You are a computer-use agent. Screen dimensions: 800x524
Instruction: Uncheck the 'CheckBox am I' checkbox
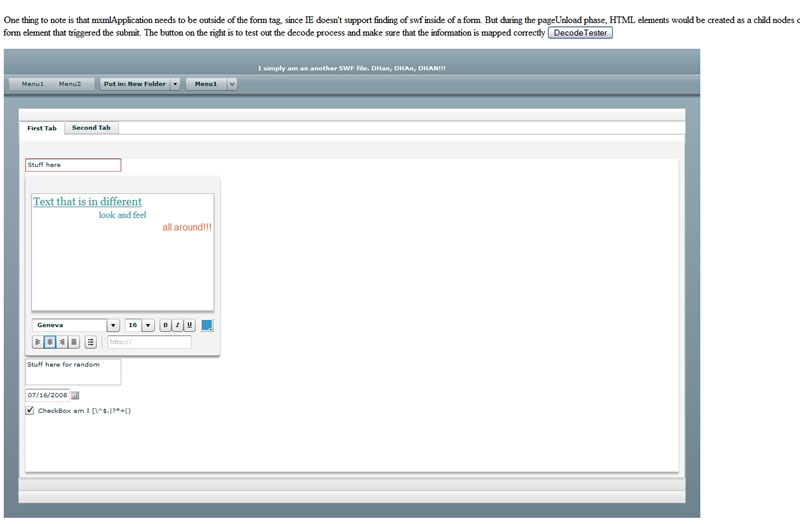click(30, 410)
